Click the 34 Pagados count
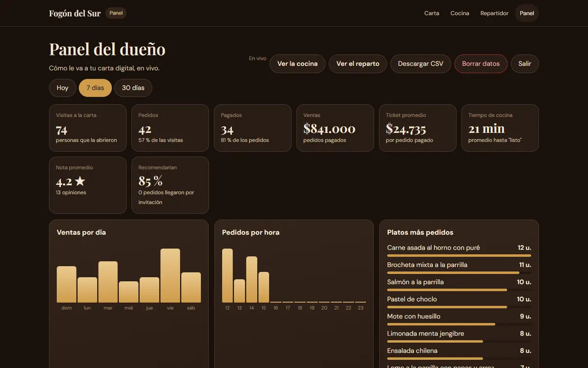Viewport: 588px width, 368px height. (x=227, y=130)
